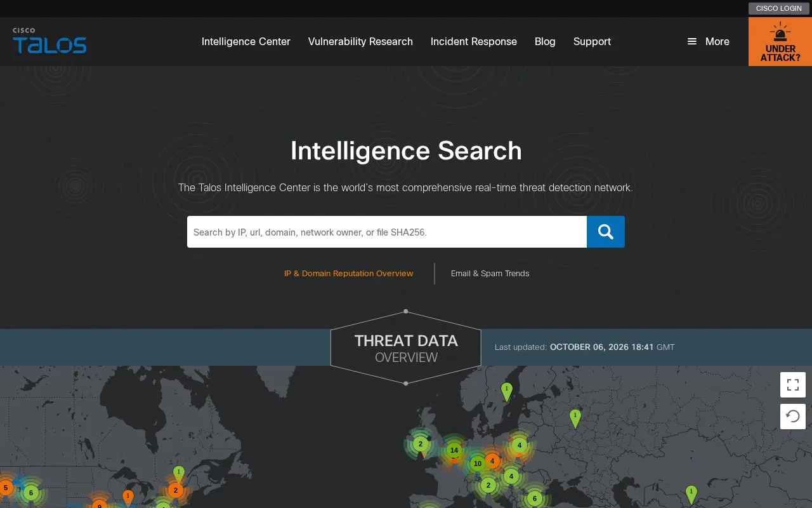The width and height of the screenshot is (812, 508).
Task: Select the map cluster marker labeled 14
Action: tap(454, 450)
